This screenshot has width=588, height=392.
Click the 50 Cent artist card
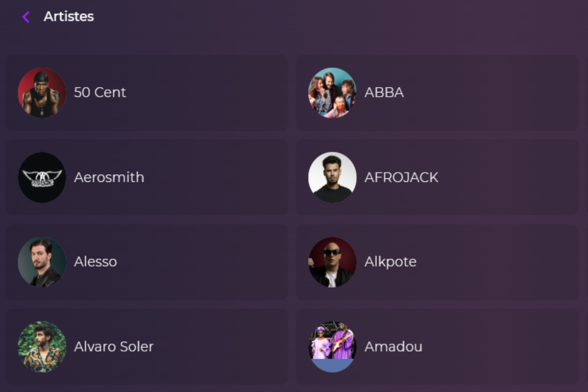coord(147,92)
